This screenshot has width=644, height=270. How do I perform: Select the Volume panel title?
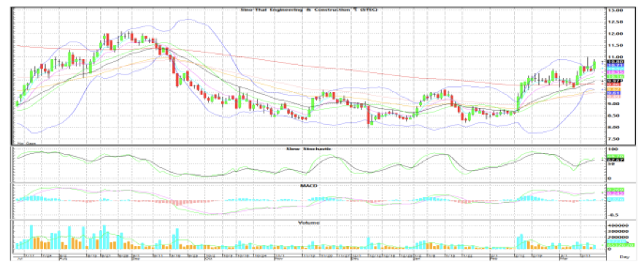tap(309, 223)
